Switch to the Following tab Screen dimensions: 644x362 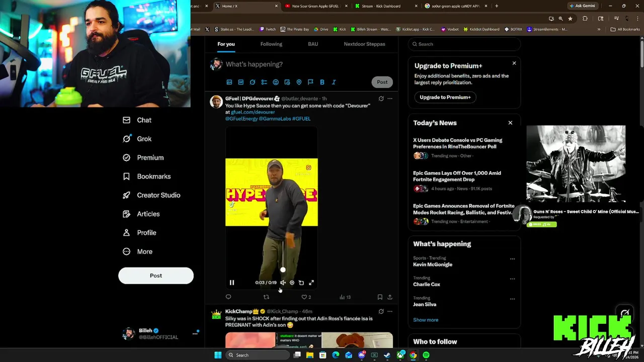point(271,44)
